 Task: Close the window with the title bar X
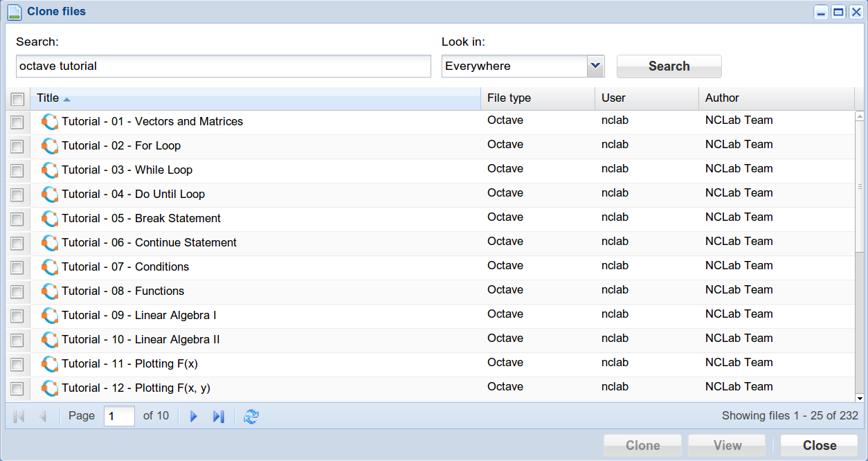856,12
